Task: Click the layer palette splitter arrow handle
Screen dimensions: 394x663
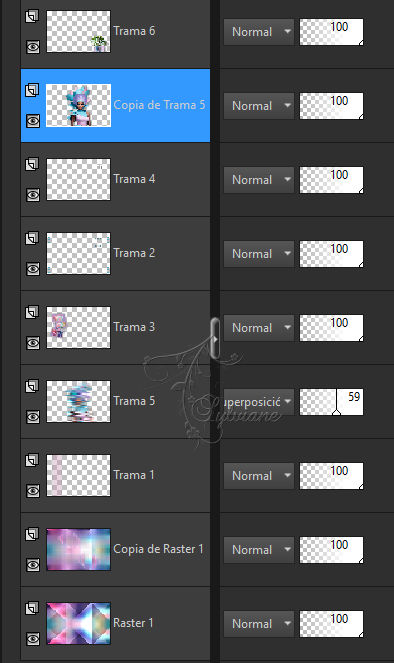Action: click(x=215, y=339)
